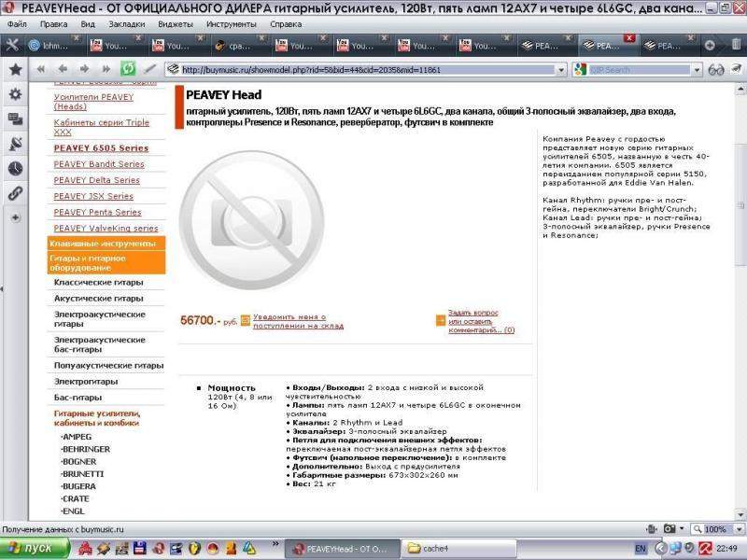The width and height of the screenshot is (747, 560).
Task: Open a new tab with plus button
Action: tap(710, 45)
